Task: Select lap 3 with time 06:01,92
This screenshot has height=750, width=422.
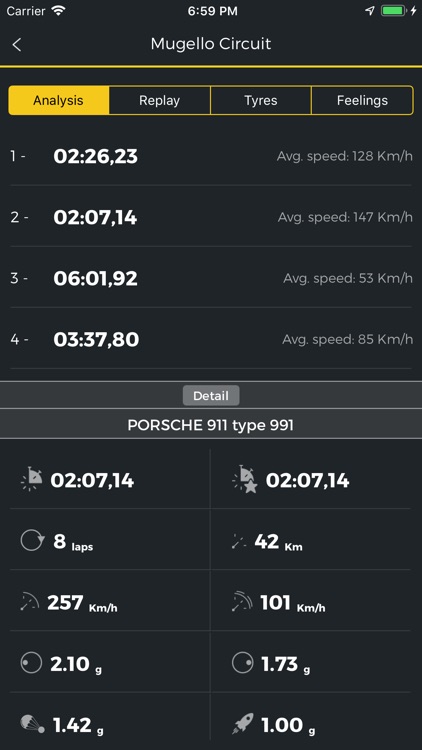Action: pyautogui.click(x=211, y=277)
